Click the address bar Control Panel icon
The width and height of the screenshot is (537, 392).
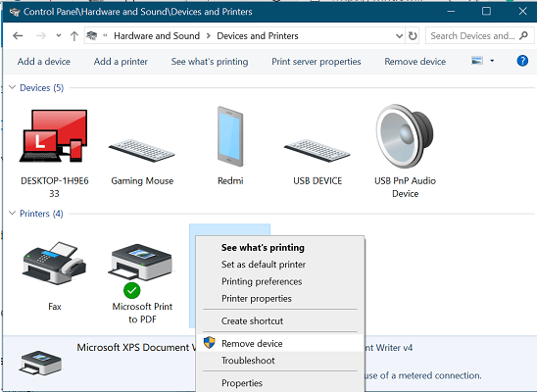pyautogui.click(x=92, y=35)
